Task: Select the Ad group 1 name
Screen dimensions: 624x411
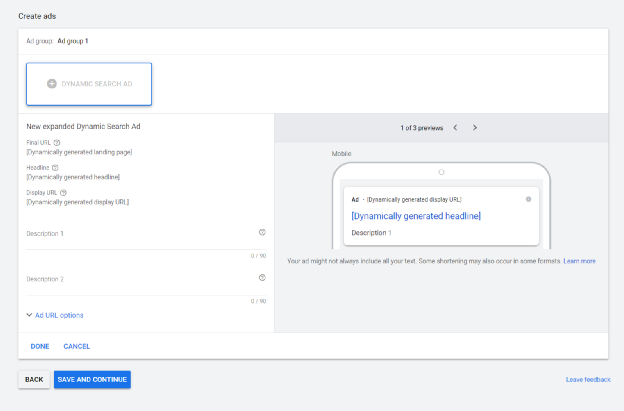Action: click(73, 41)
